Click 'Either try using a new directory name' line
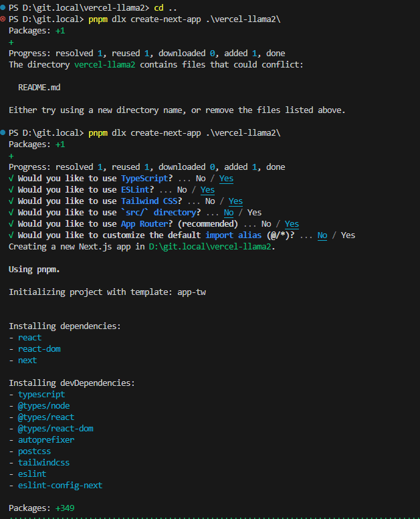The height and width of the screenshot is (519, 420). pos(177,110)
